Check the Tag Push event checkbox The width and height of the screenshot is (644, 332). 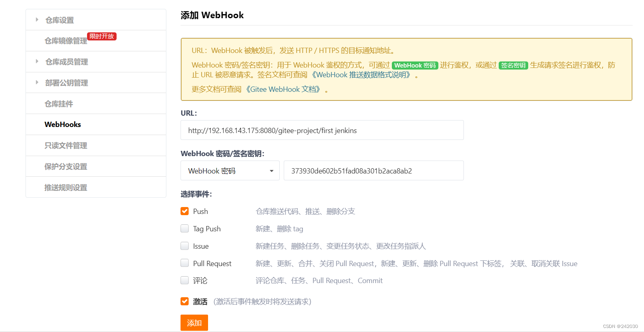[x=185, y=228]
